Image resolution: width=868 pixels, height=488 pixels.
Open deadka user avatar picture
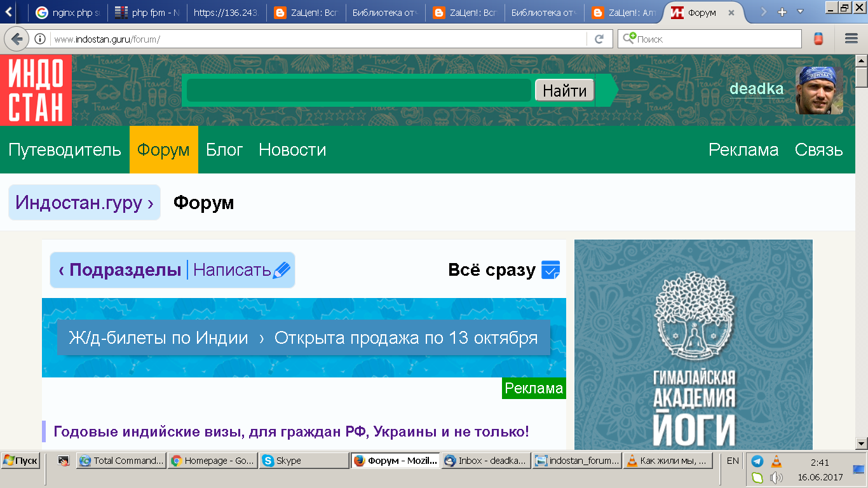818,90
